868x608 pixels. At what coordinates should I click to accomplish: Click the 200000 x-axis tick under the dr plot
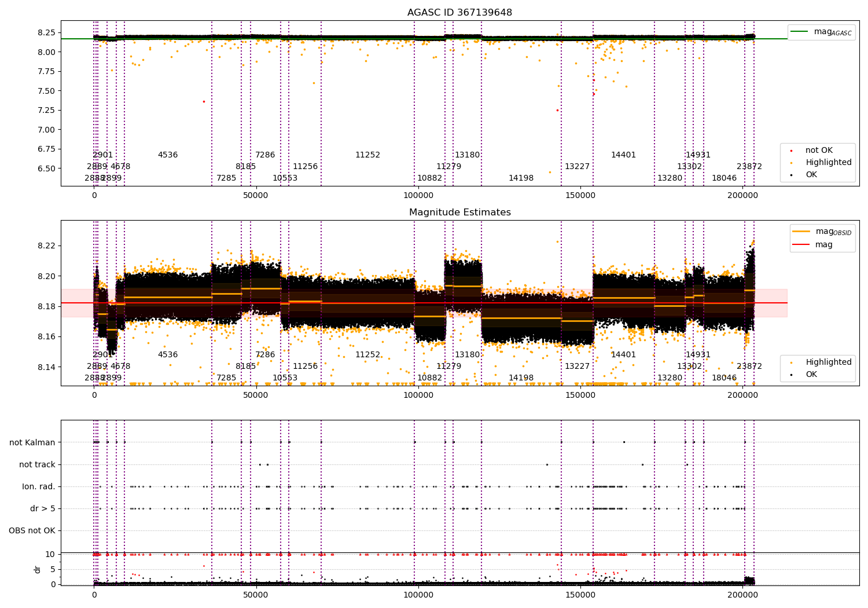(x=742, y=595)
